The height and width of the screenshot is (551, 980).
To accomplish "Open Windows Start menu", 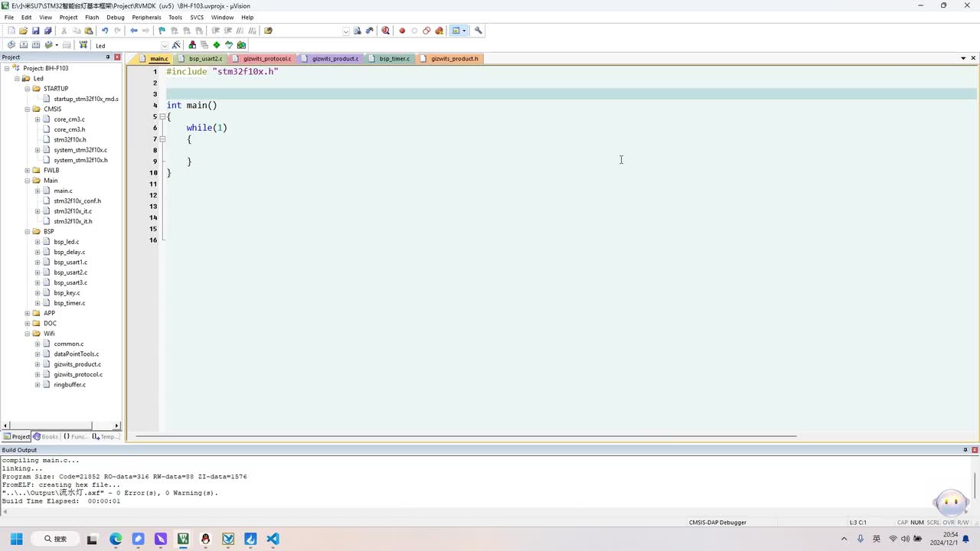I will click(16, 539).
